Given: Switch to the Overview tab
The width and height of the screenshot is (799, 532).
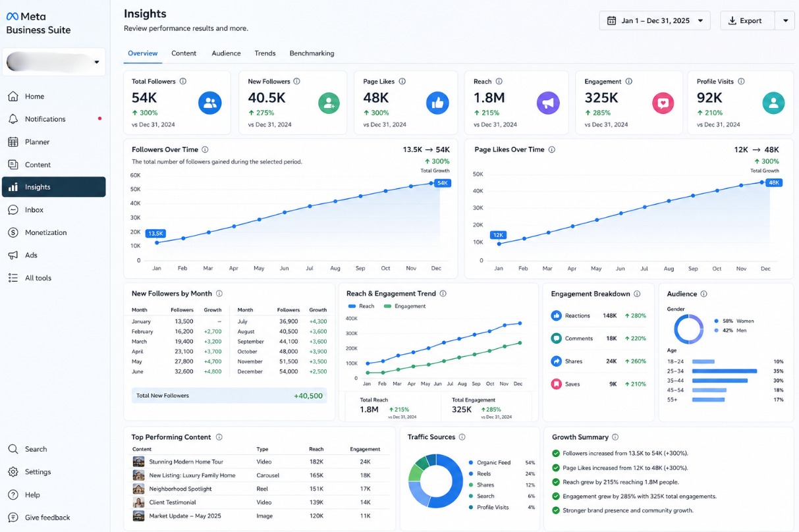Looking at the screenshot, I should [143, 53].
